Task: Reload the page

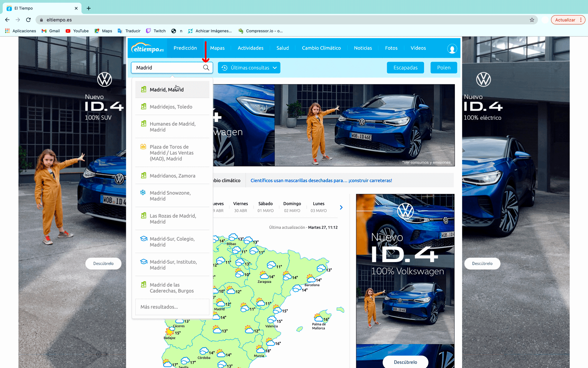Action: 28,20
